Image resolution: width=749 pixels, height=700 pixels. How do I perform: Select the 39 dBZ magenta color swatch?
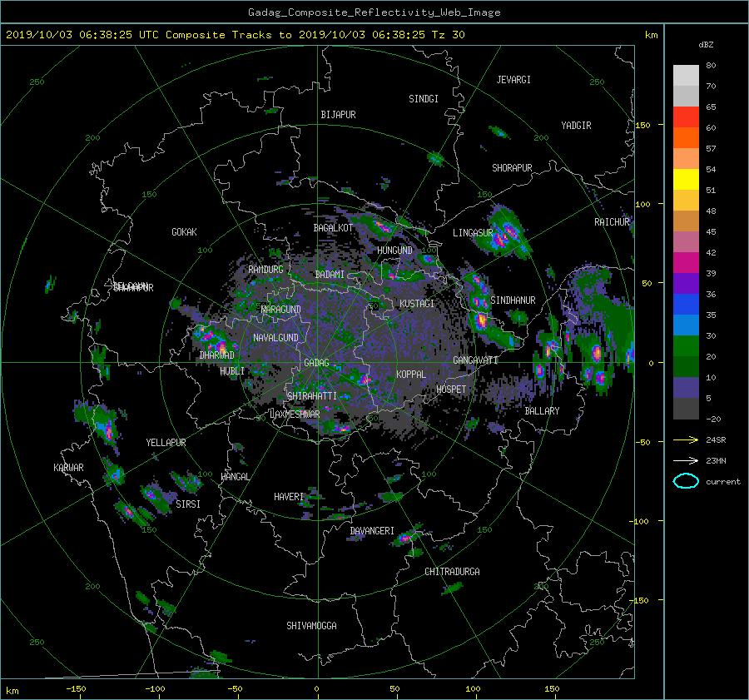[x=686, y=263]
